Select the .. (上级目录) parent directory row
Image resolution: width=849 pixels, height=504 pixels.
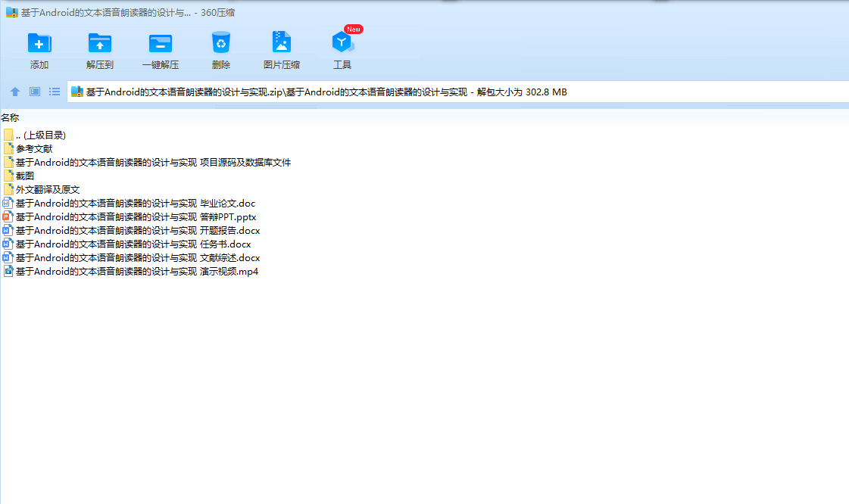click(x=41, y=135)
